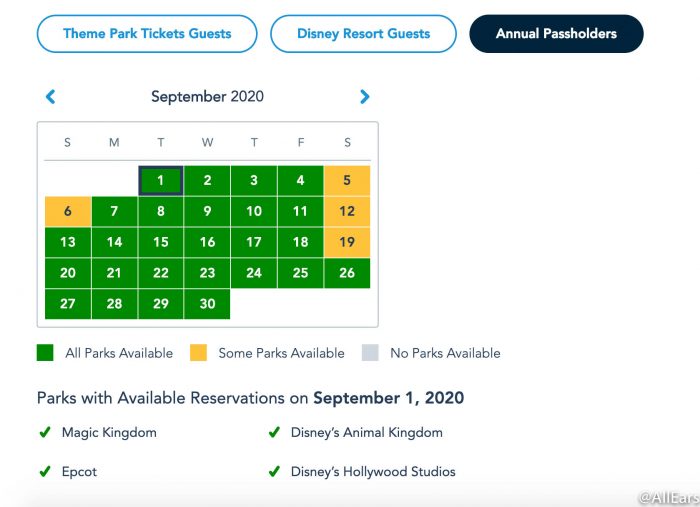Click Disney's Hollywood Studios checkmark icon

pos(274,471)
